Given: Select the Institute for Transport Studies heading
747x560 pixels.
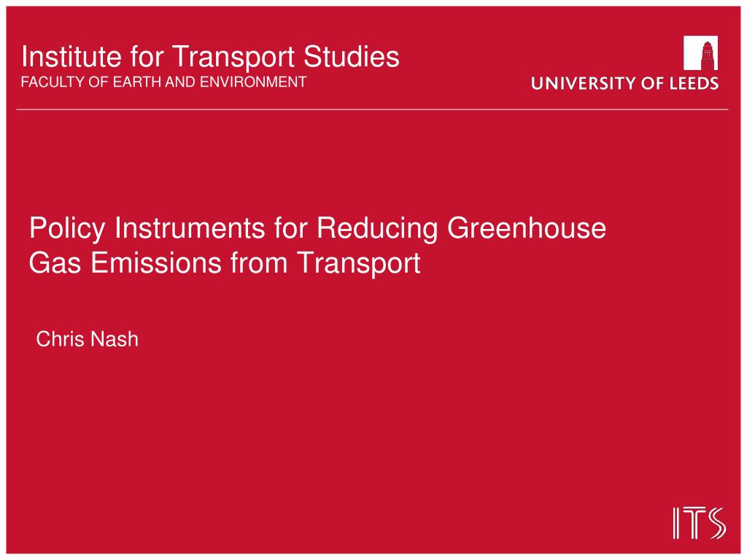Looking at the screenshot, I should pos(210,57).
